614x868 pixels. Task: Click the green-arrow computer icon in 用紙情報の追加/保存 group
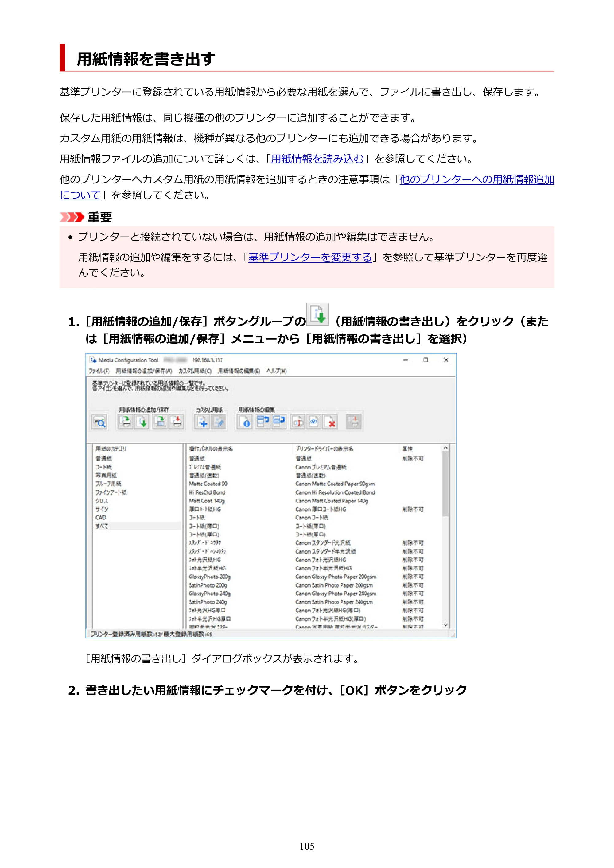coord(160,422)
